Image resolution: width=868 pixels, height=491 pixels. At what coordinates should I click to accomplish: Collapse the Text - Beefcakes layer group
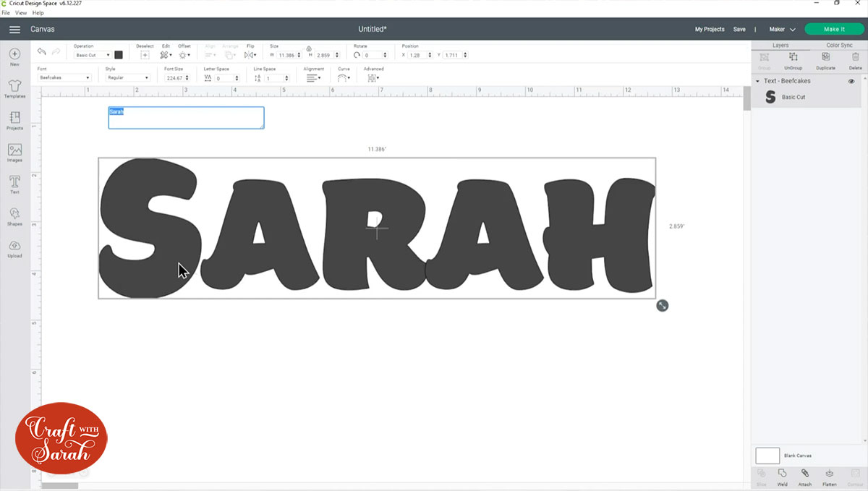[x=757, y=81]
